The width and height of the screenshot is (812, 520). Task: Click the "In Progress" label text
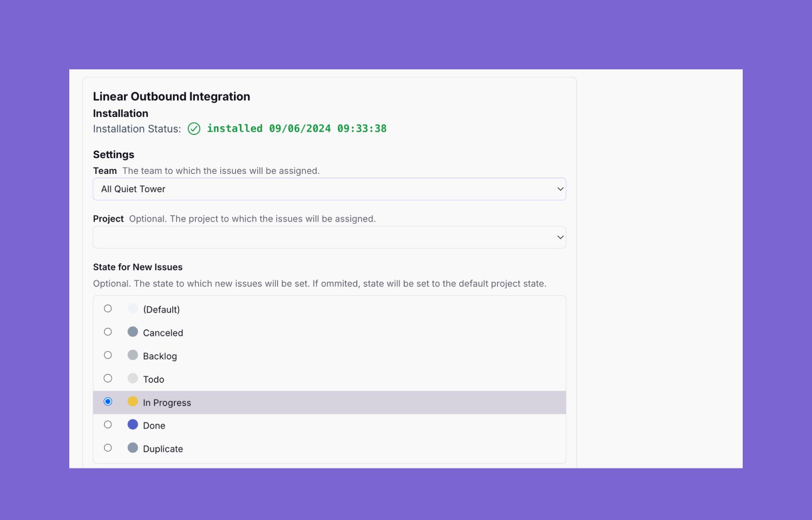coord(167,403)
